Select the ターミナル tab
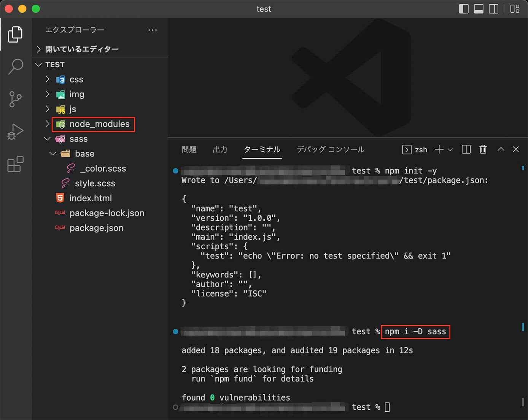Viewport: 528px width, 420px height. 262,150
